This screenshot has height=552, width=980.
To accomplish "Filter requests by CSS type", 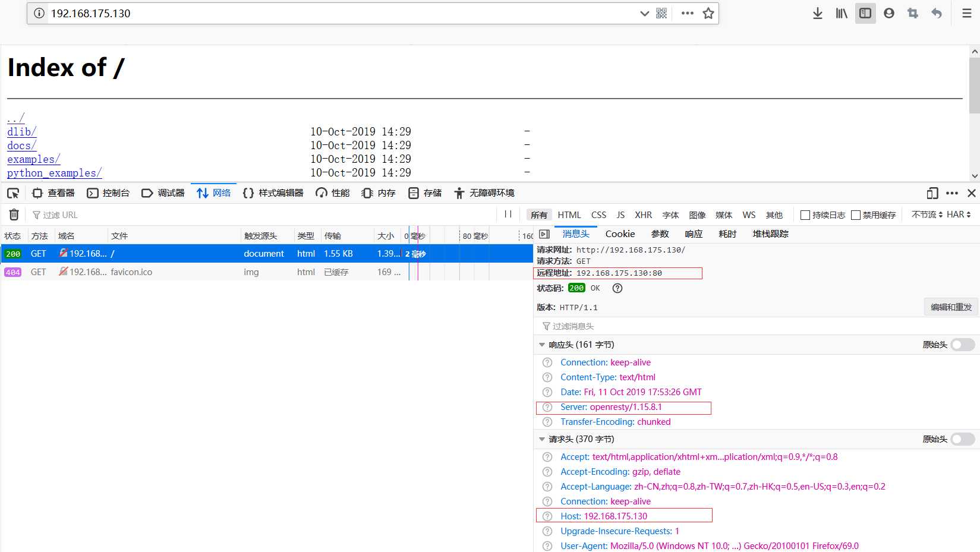I will (599, 215).
